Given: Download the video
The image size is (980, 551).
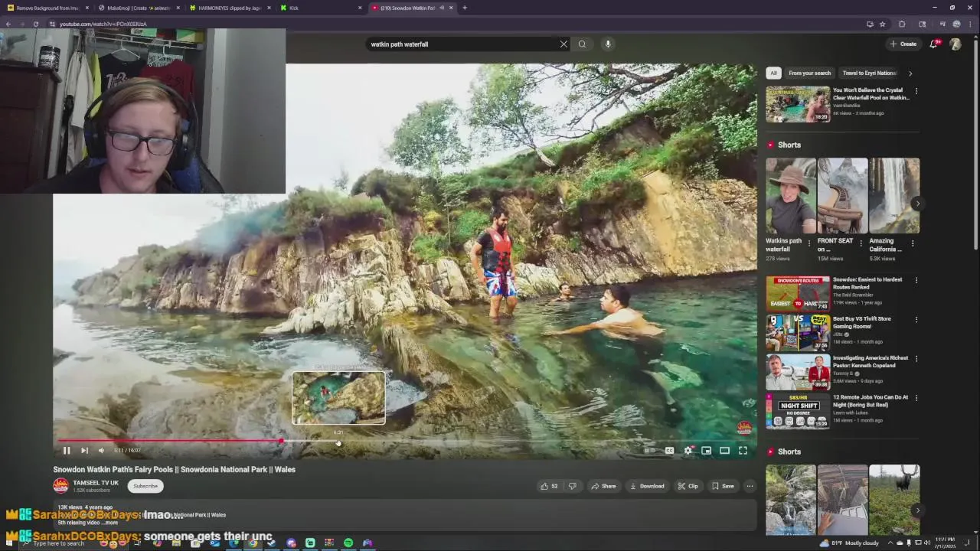Looking at the screenshot, I should 647,486.
